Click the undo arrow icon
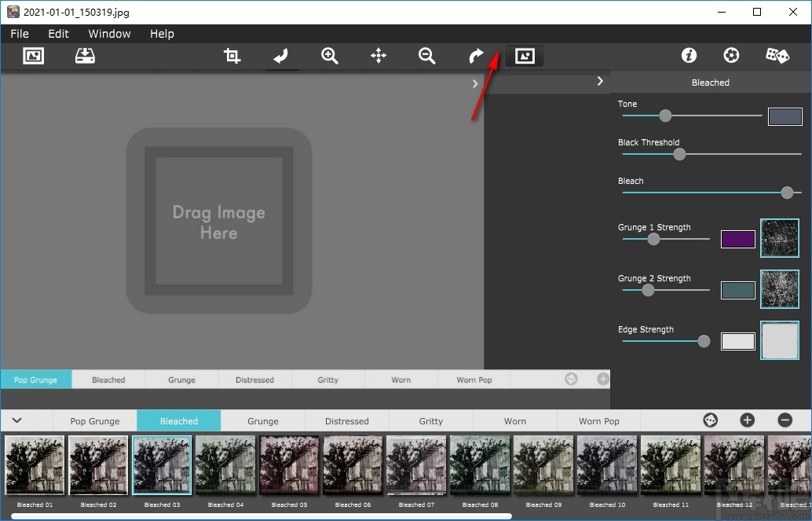 (280, 56)
